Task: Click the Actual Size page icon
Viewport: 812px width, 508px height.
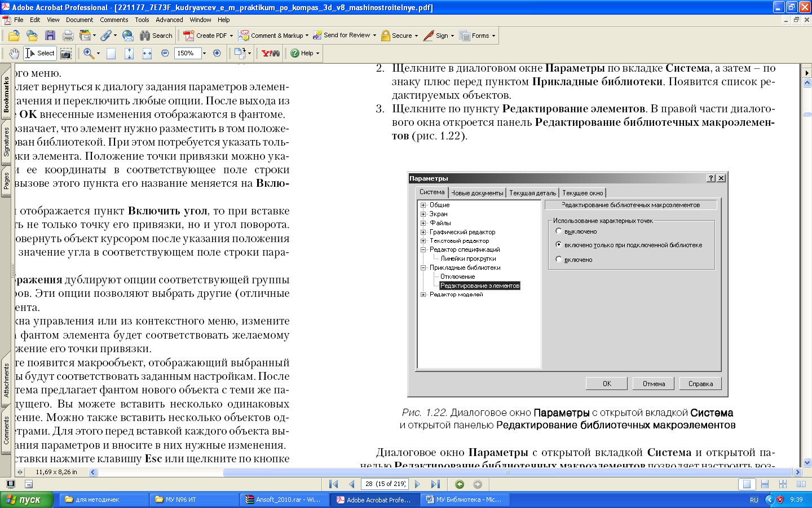Action: [x=111, y=53]
